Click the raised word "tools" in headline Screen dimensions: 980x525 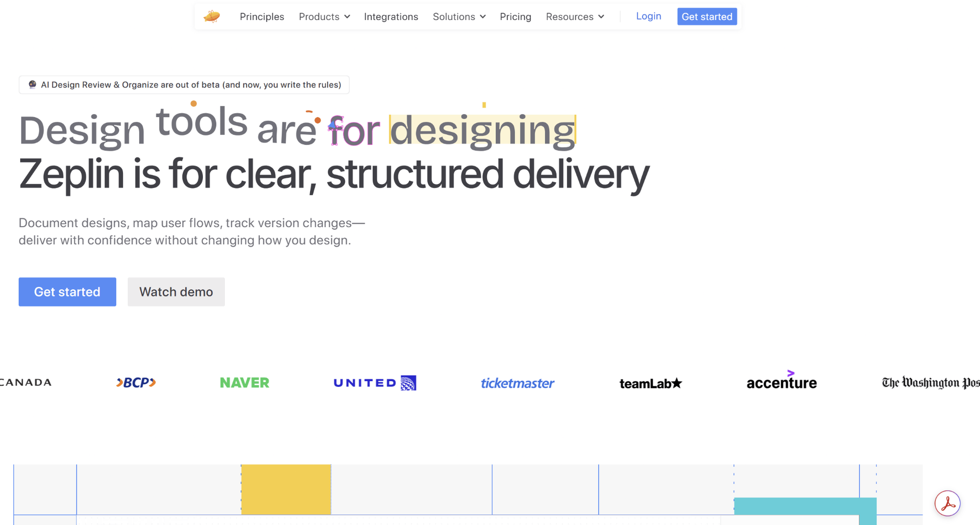click(x=201, y=121)
